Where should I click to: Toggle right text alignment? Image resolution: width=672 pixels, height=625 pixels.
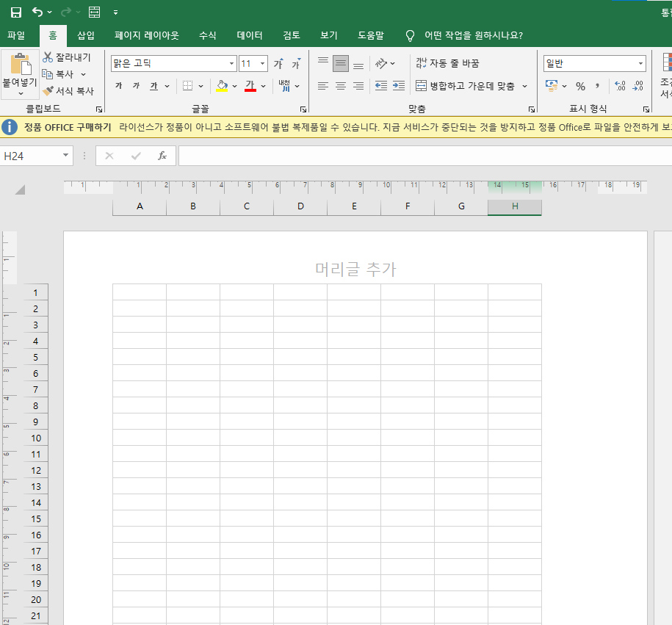pyautogui.click(x=358, y=86)
